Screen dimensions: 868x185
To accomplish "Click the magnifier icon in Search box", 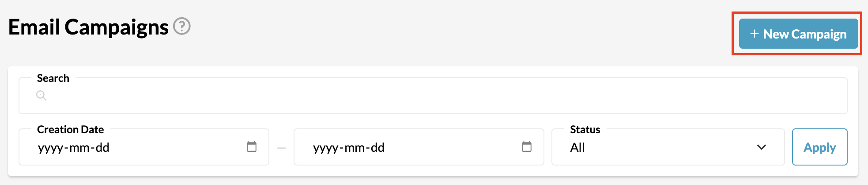I will pyautogui.click(x=41, y=95).
